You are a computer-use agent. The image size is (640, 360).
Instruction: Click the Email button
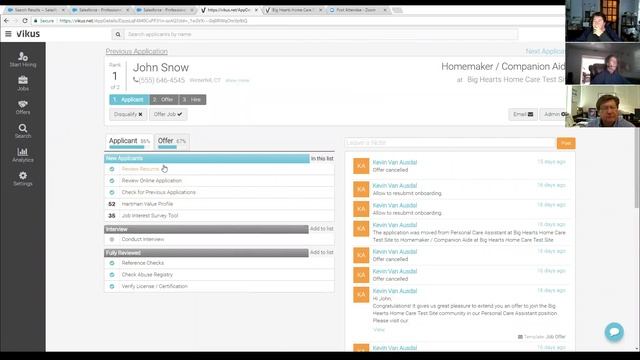click(x=523, y=114)
